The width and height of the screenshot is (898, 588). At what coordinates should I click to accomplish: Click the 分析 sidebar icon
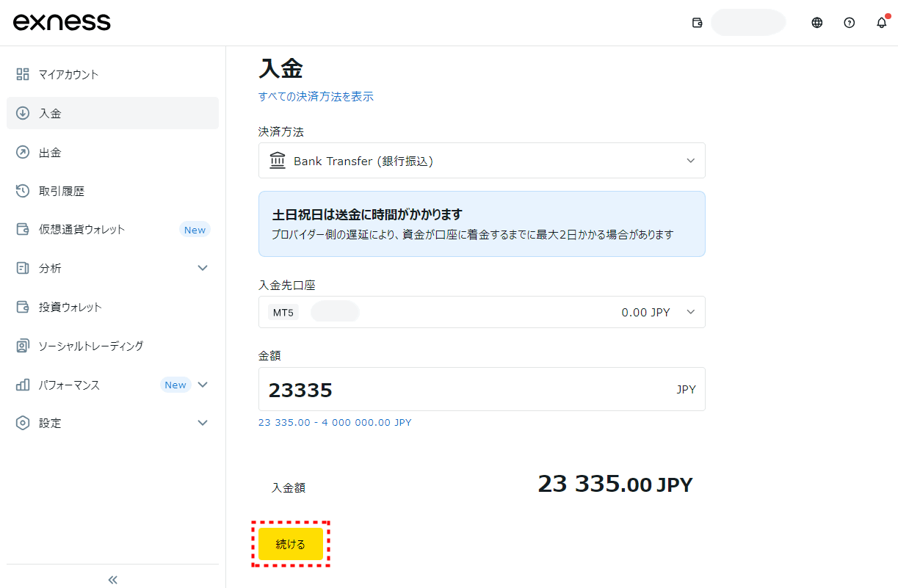click(x=23, y=268)
